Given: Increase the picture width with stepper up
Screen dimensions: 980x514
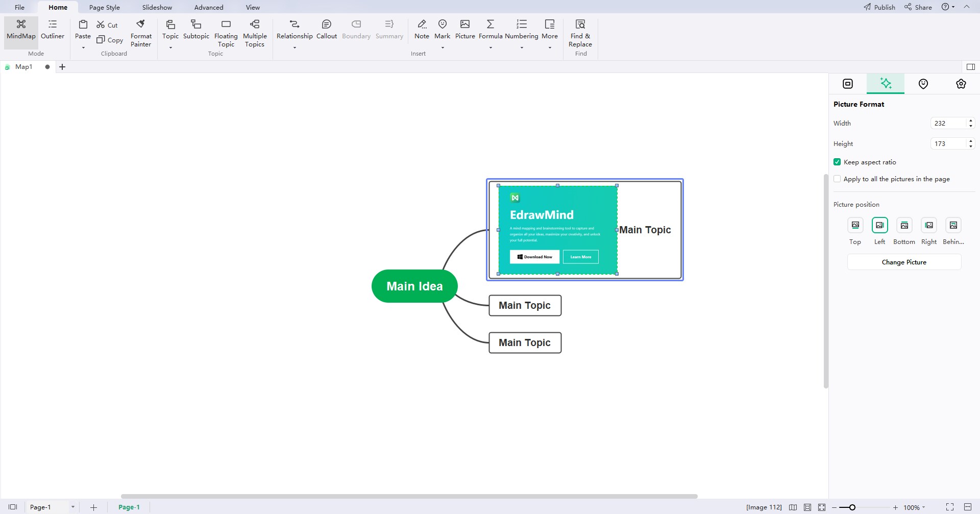Looking at the screenshot, I should [971, 120].
